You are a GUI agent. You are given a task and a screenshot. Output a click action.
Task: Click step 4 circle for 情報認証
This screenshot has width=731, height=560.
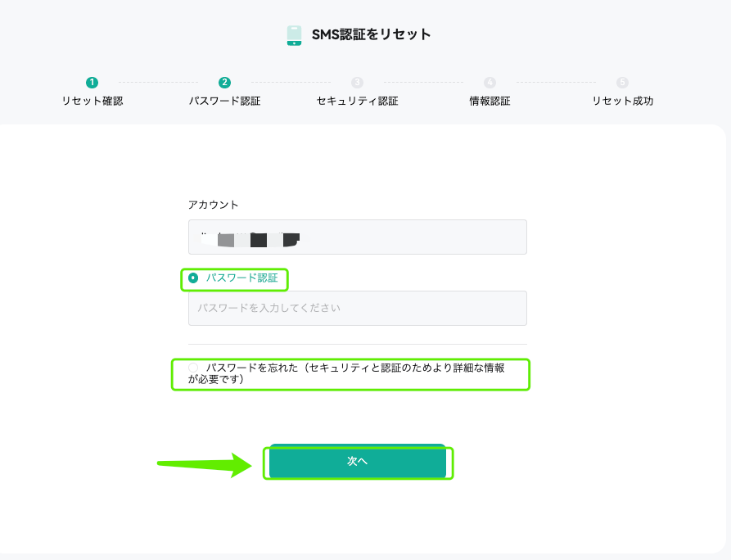490,83
